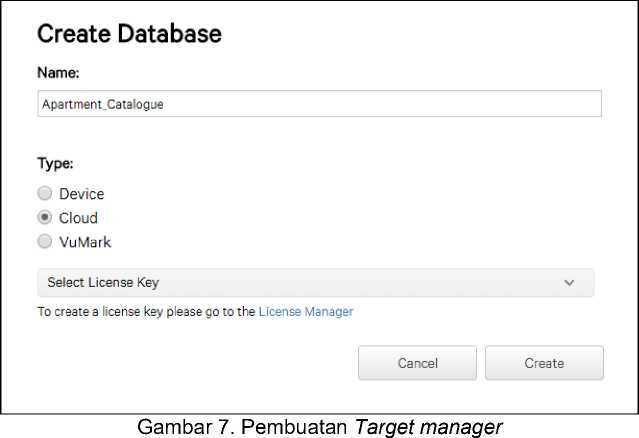
Task: Click the Name: field label
Action: tap(57, 73)
